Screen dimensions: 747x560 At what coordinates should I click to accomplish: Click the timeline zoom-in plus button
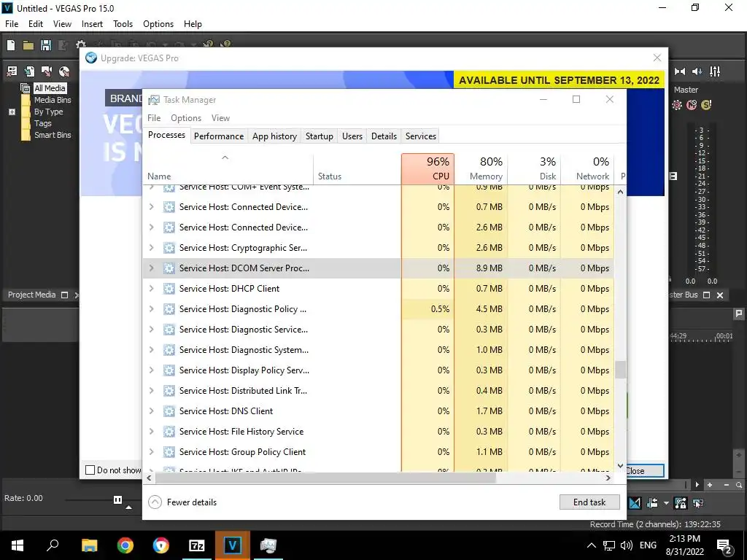point(710,485)
